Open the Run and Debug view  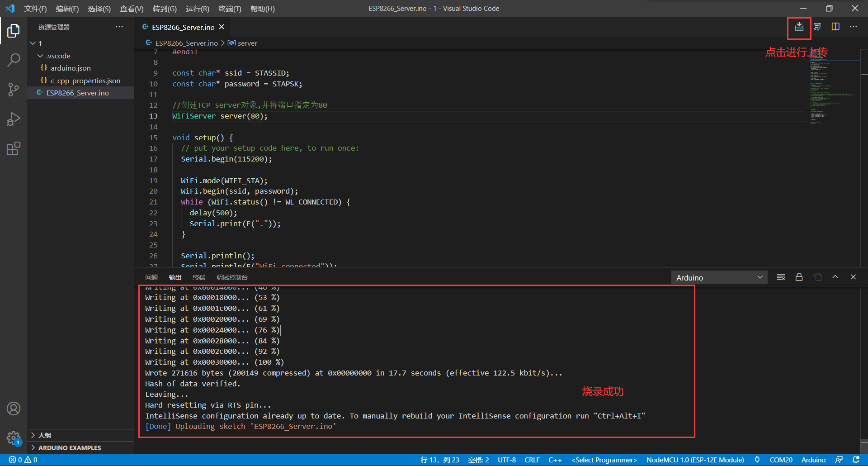14,119
